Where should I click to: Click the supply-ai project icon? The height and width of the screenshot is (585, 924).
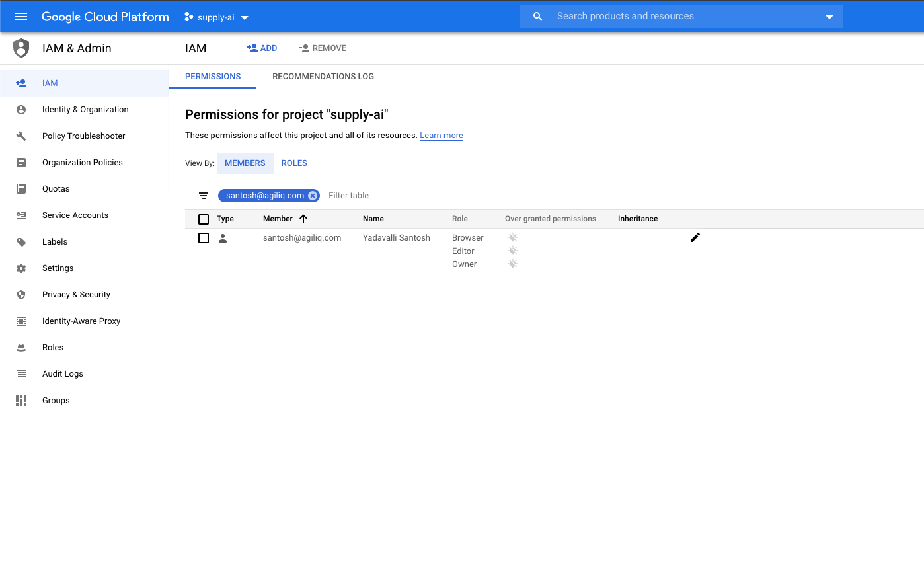[x=189, y=17]
